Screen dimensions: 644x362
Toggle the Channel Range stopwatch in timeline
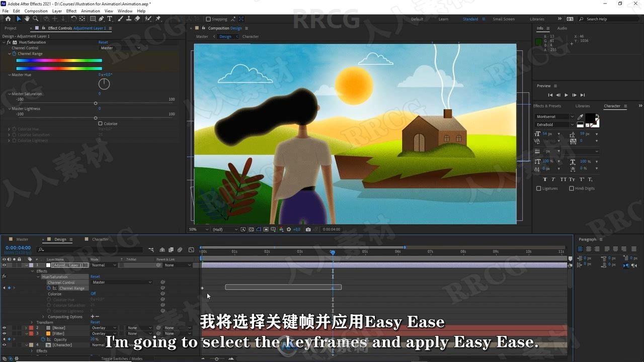pyautogui.click(x=49, y=288)
